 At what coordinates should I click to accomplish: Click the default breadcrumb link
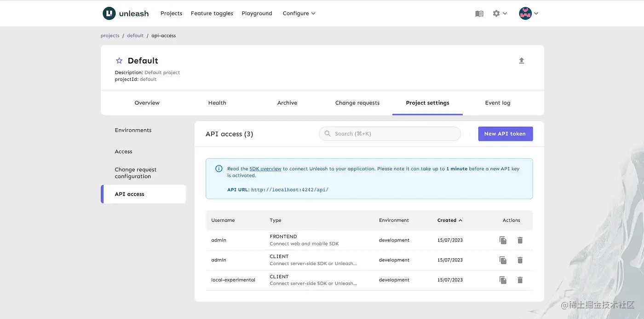point(135,35)
